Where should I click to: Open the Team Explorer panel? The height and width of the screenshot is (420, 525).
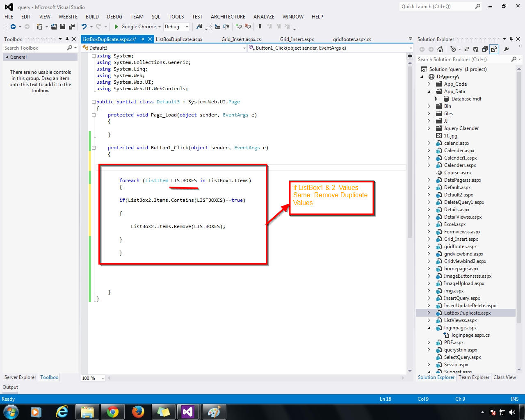pyautogui.click(x=474, y=377)
